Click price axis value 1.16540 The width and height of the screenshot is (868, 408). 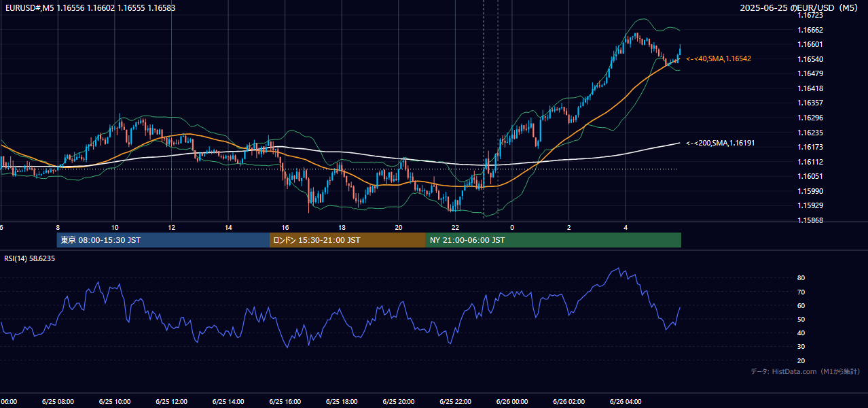(x=810, y=60)
